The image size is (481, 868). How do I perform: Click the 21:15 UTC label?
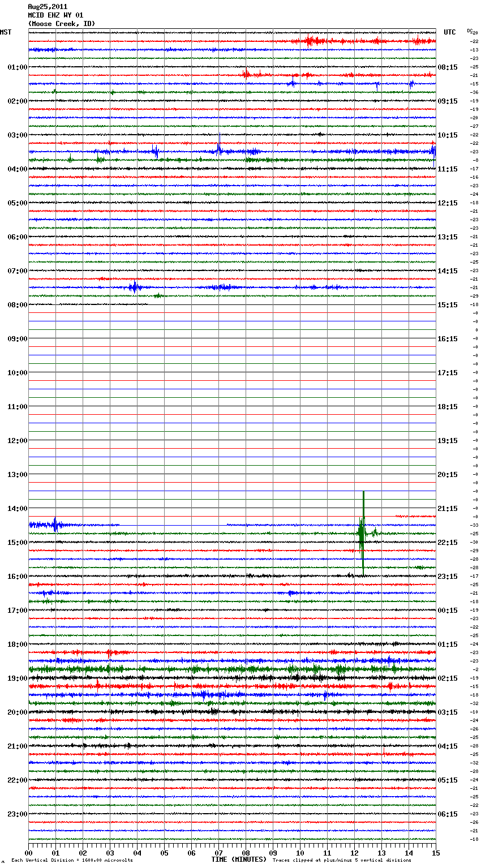point(448,509)
